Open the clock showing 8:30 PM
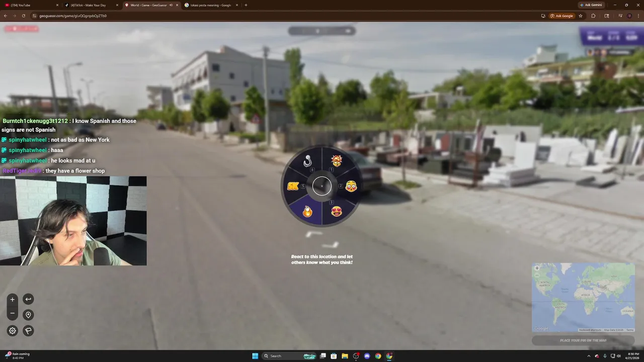Viewport: 644px width, 362px height. [x=633, y=356]
